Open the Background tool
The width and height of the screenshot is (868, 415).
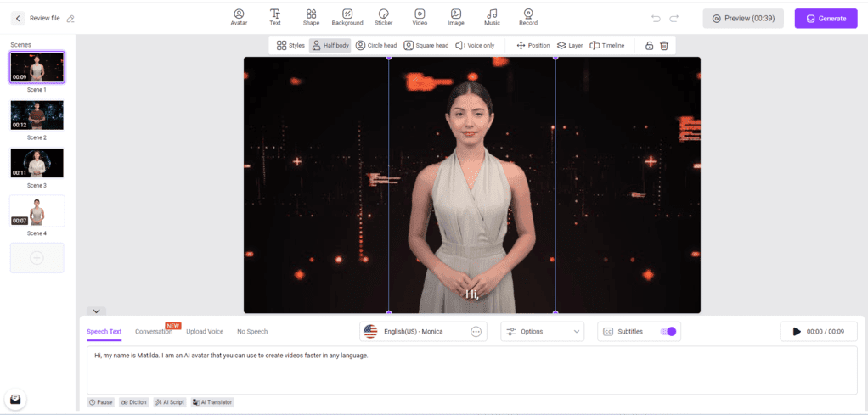(x=347, y=17)
